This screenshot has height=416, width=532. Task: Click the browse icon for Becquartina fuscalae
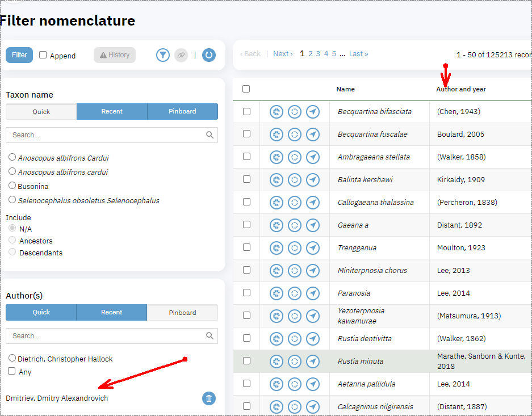click(x=313, y=135)
